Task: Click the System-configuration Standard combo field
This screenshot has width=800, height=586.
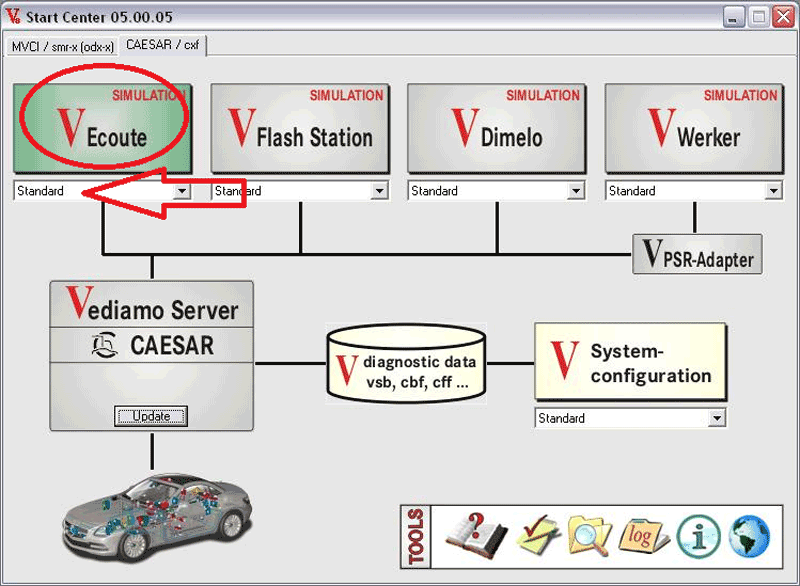Action: pos(631,418)
